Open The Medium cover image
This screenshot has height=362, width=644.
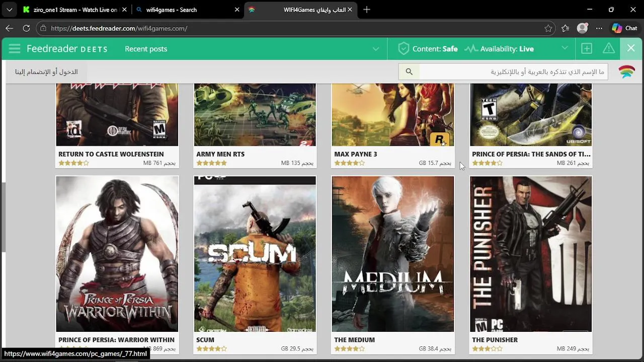(x=393, y=254)
